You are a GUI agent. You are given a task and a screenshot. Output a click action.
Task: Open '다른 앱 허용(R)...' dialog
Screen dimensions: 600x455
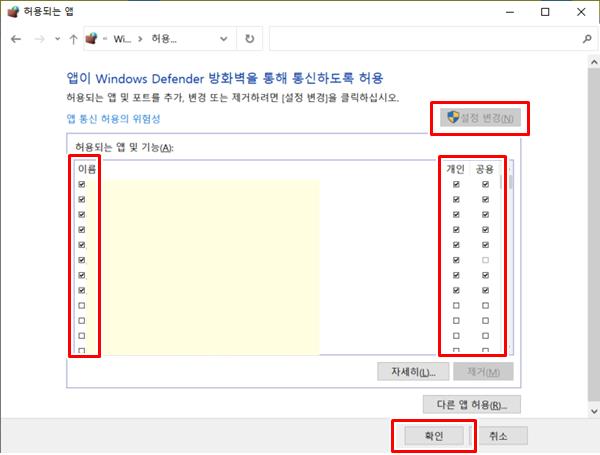click(x=472, y=404)
